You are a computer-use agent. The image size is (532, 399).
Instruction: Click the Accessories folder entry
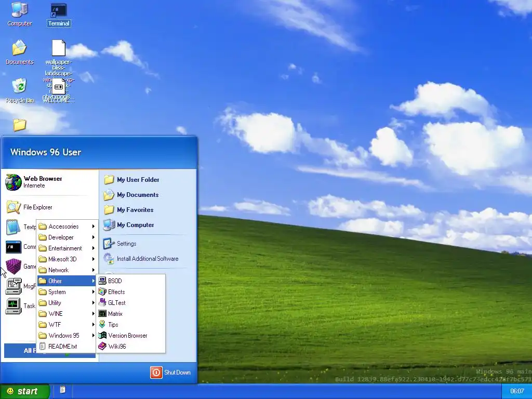coord(66,227)
